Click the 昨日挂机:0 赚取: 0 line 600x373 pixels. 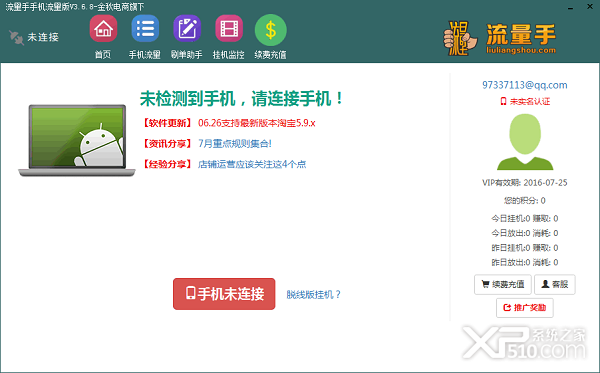tap(525, 248)
